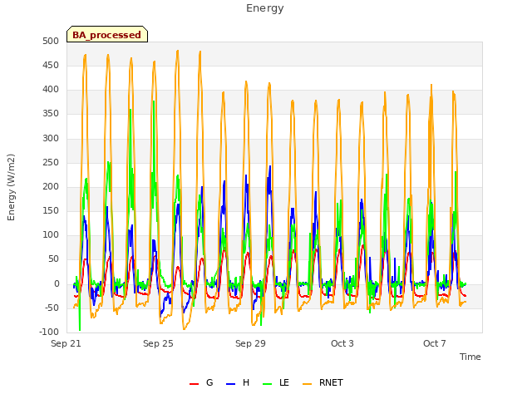Click the 450 y-axis tick label
The height and width of the screenshot is (399, 532).
(51, 65)
